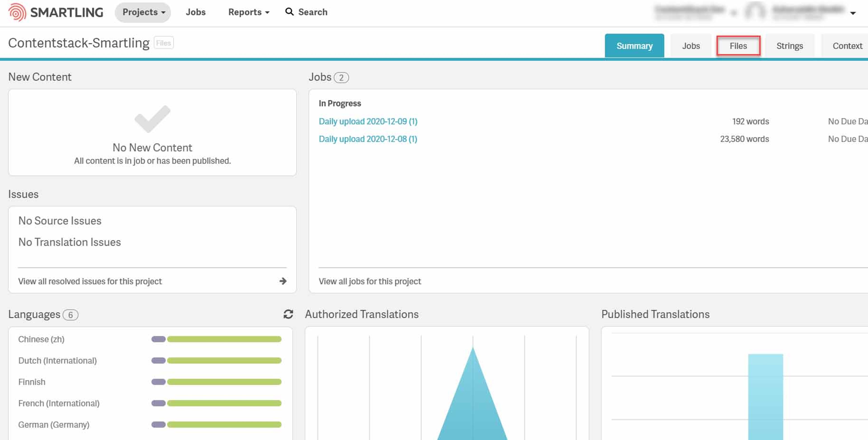Click the New Content heading
The width and height of the screenshot is (868, 440).
(40, 77)
